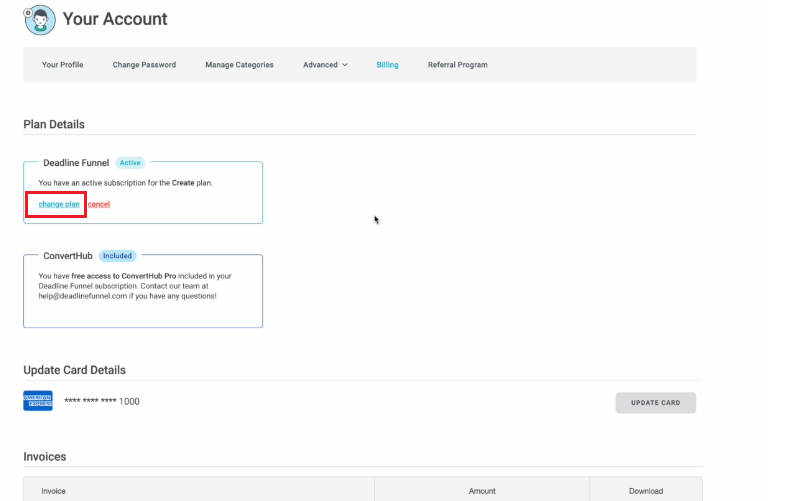The width and height of the screenshot is (809, 501).
Task: Click the Your Account heading
Action: click(115, 19)
